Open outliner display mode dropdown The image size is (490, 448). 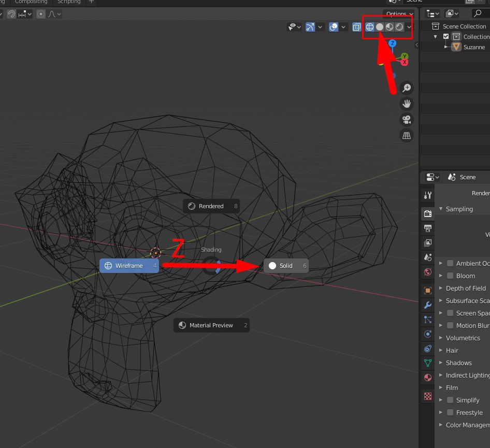pos(452,13)
